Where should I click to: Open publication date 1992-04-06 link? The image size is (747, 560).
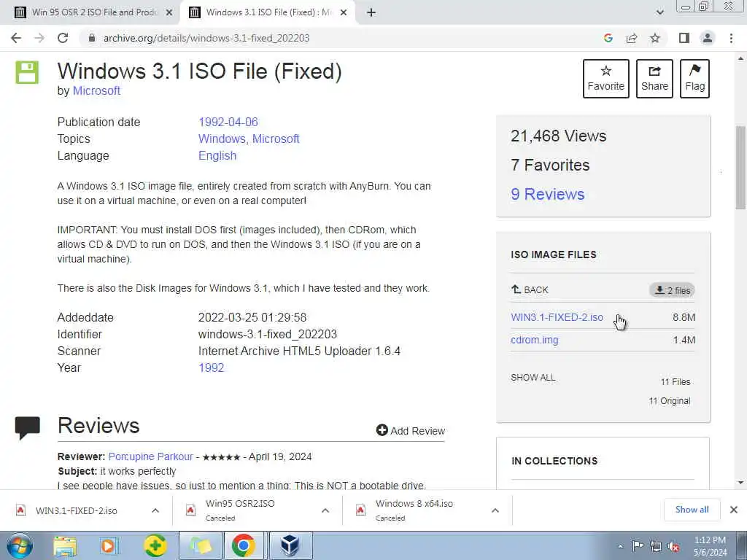pos(228,122)
